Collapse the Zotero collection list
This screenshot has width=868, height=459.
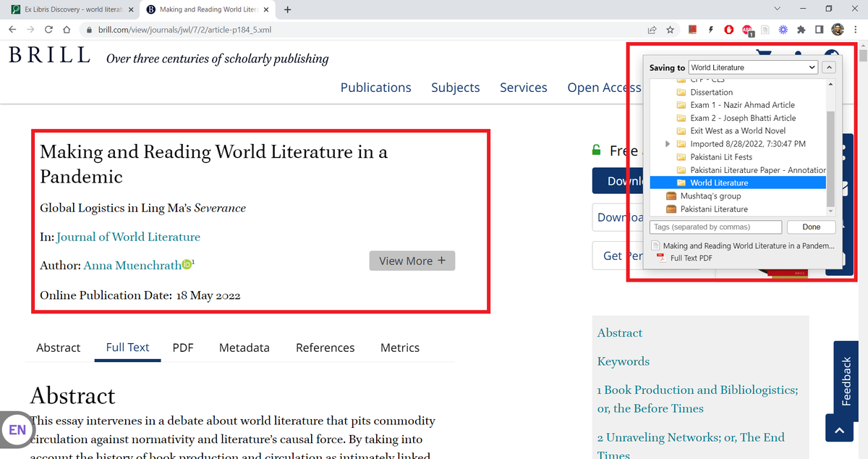830,67
